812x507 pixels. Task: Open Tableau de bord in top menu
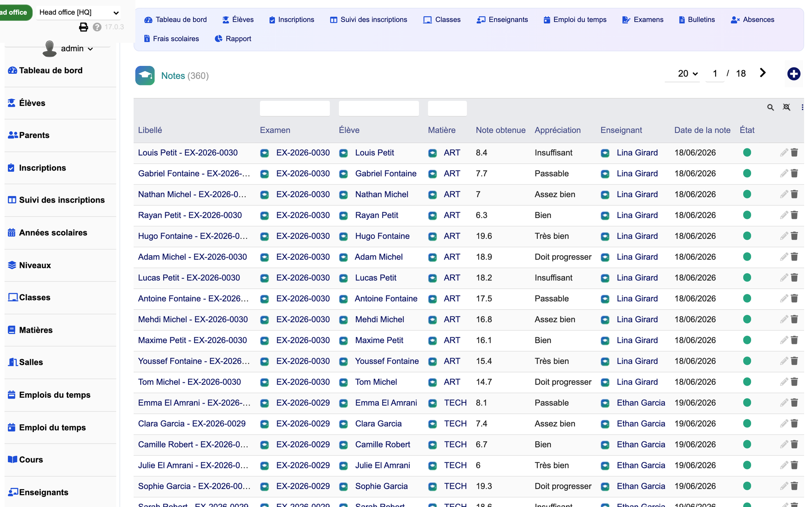coord(176,20)
